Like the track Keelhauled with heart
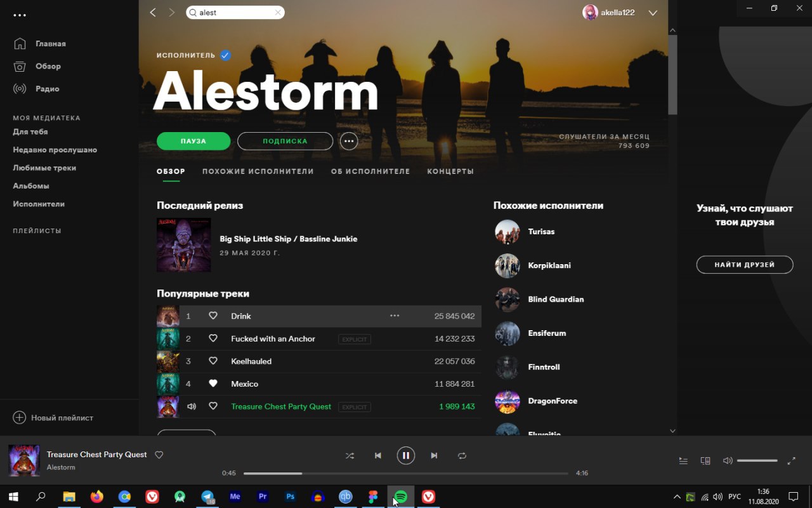The image size is (812, 508). [213, 361]
